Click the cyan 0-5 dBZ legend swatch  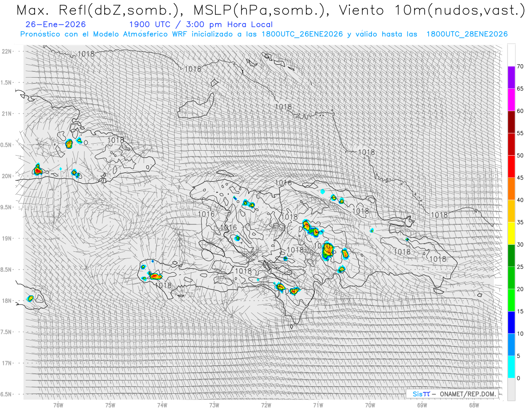click(x=511, y=367)
